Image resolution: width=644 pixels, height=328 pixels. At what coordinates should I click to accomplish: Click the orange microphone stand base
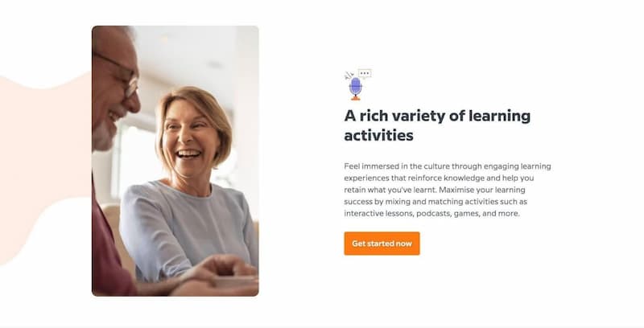point(356,98)
